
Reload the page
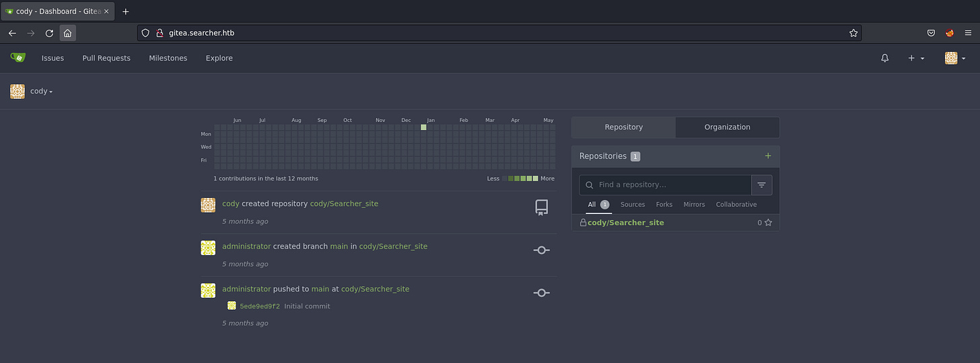click(x=49, y=33)
